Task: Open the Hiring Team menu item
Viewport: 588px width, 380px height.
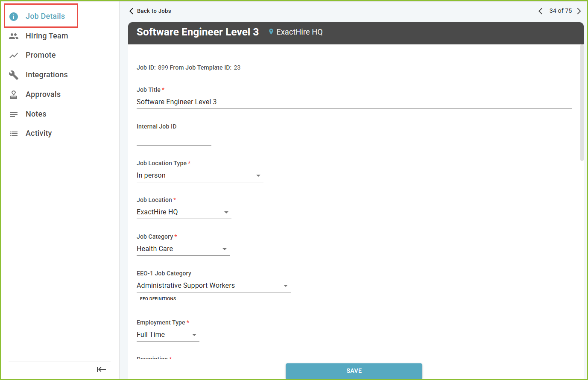Action: 47,36
